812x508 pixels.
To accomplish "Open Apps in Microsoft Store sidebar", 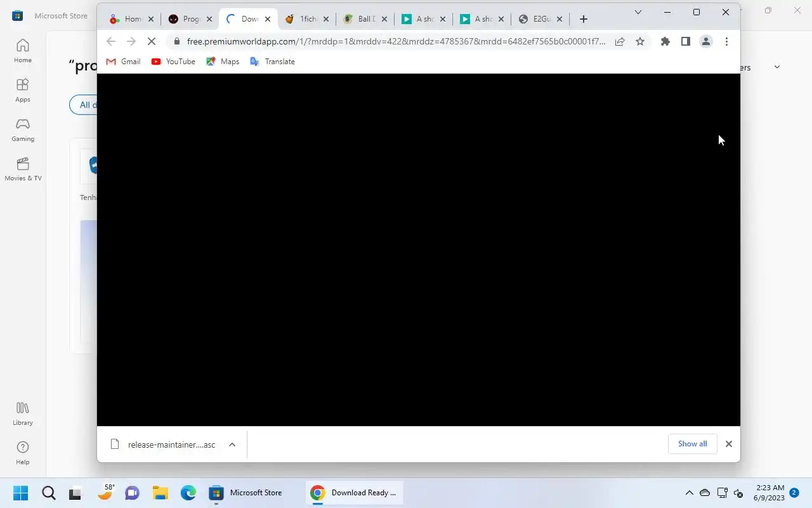I will tap(23, 90).
